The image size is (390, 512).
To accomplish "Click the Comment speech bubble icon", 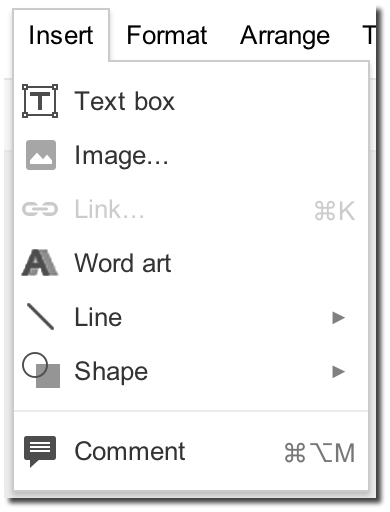I will (40, 451).
